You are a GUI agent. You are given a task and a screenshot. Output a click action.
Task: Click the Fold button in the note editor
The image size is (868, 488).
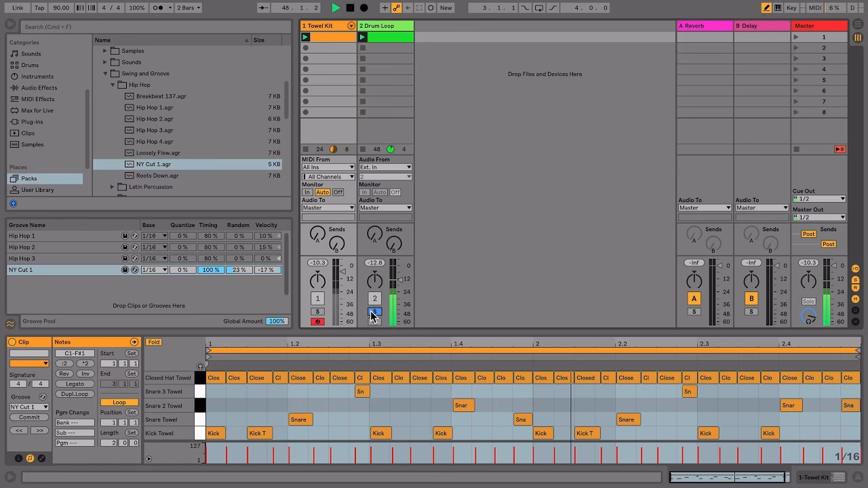[153, 342]
